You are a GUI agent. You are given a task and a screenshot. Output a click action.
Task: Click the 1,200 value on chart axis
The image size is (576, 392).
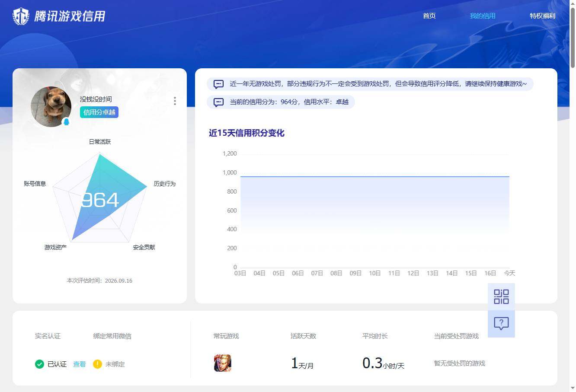[x=230, y=153]
